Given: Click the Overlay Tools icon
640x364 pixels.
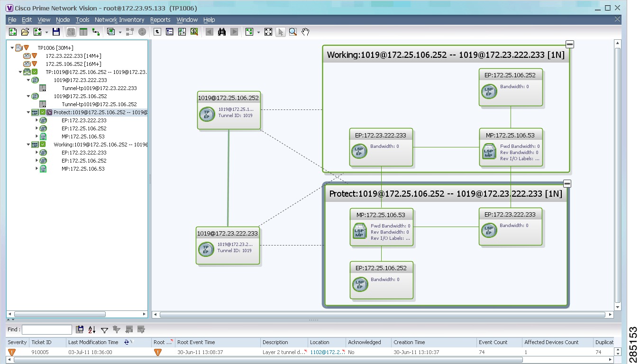Looking at the screenshot, I should [x=111, y=32].
